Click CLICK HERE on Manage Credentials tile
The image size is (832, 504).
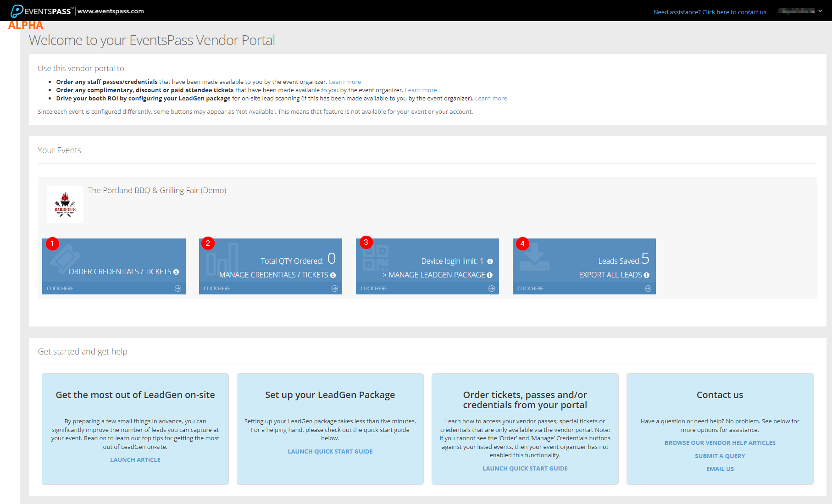coord(217,288)
